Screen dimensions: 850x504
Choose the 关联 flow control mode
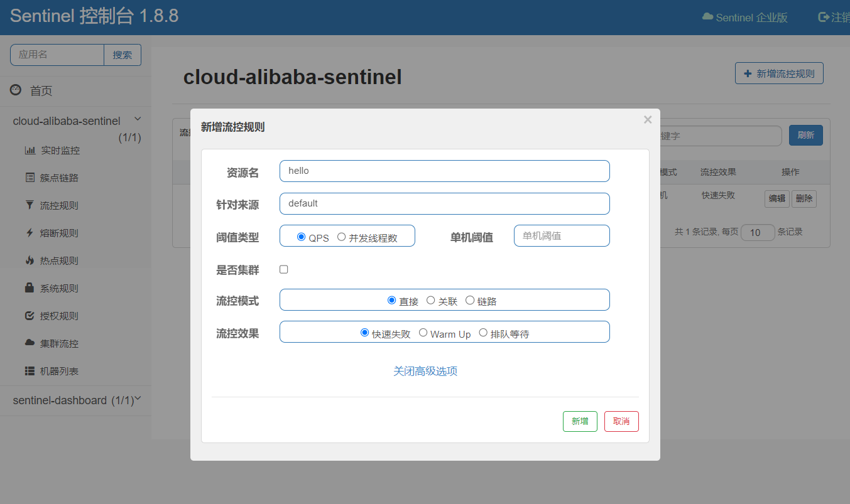tap(431, 301)
